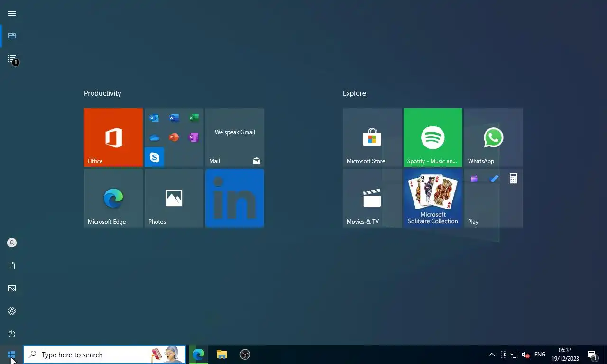Open the Movies & TV tile
The width and height of the screenshot is (607, 364).
[372, 198]
